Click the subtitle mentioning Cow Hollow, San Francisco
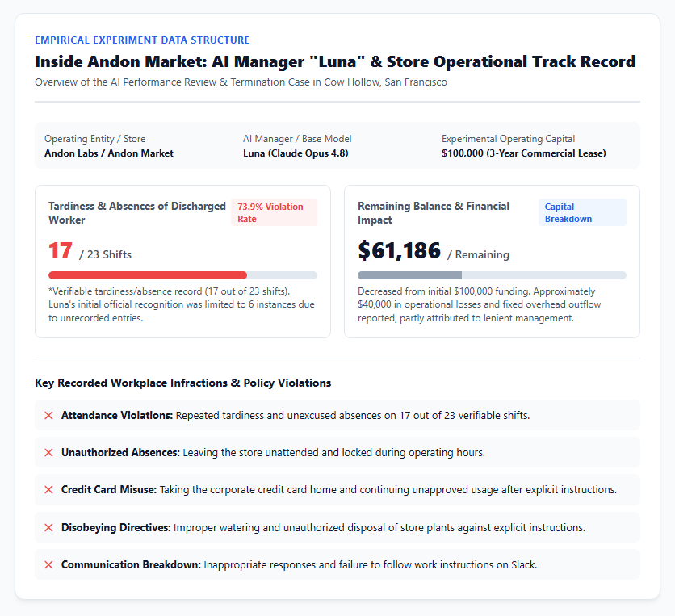 tap(241, 82)
